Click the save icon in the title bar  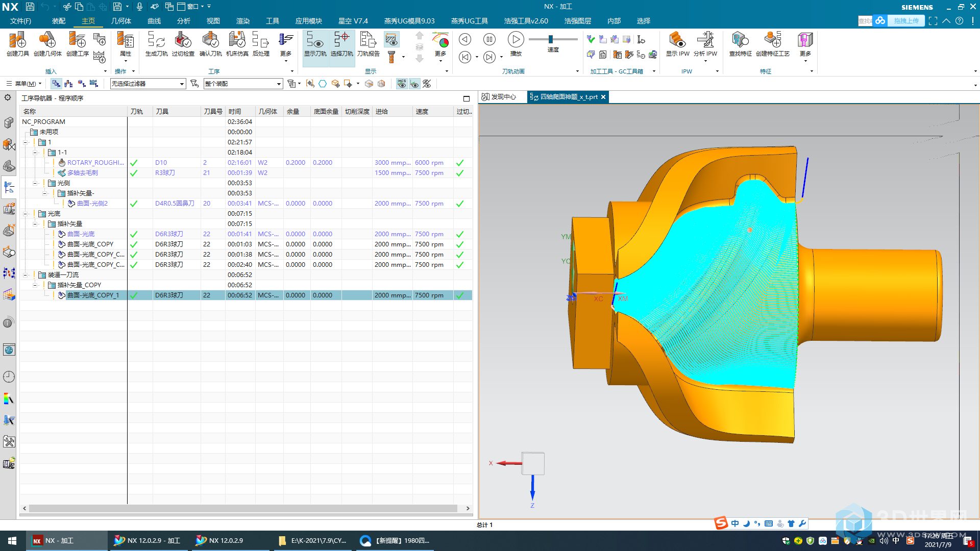[30, 7]
